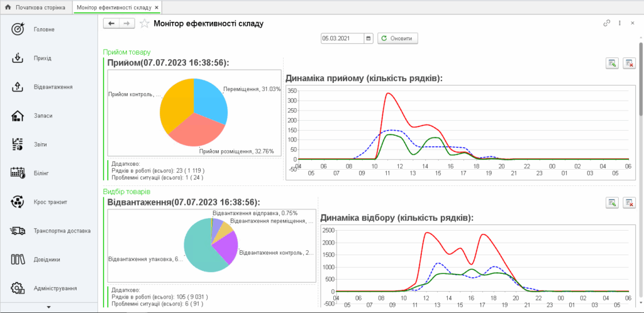Image resolution: width=644 pixels, height=313 pixels.
Task: Close the Монітор ефективності складу tab
Action: (157, 6)
